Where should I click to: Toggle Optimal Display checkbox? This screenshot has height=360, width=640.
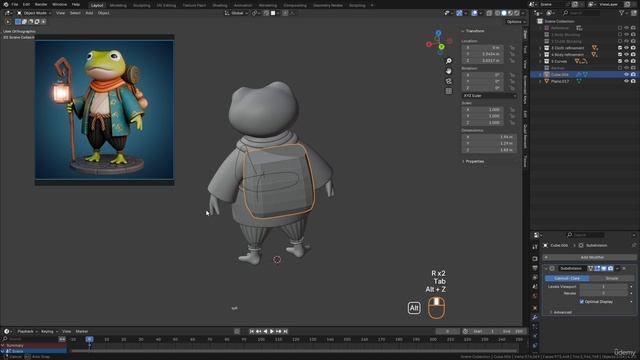582,302
